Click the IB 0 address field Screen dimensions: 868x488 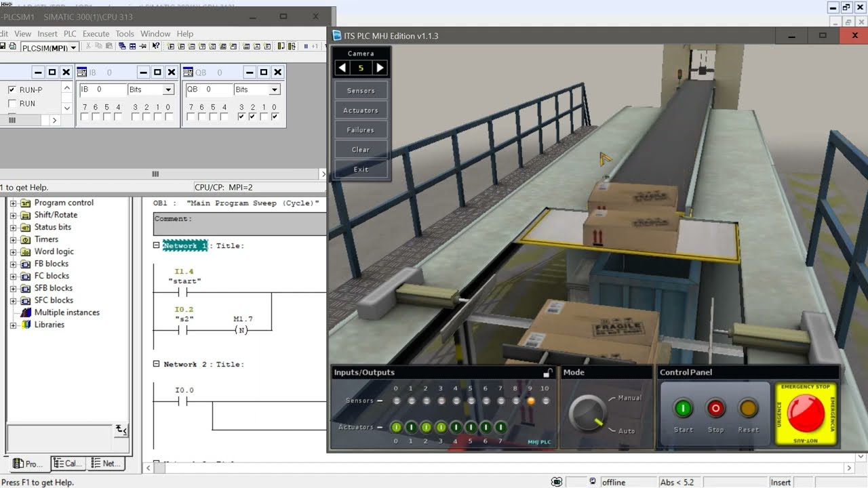coord(102,89)
